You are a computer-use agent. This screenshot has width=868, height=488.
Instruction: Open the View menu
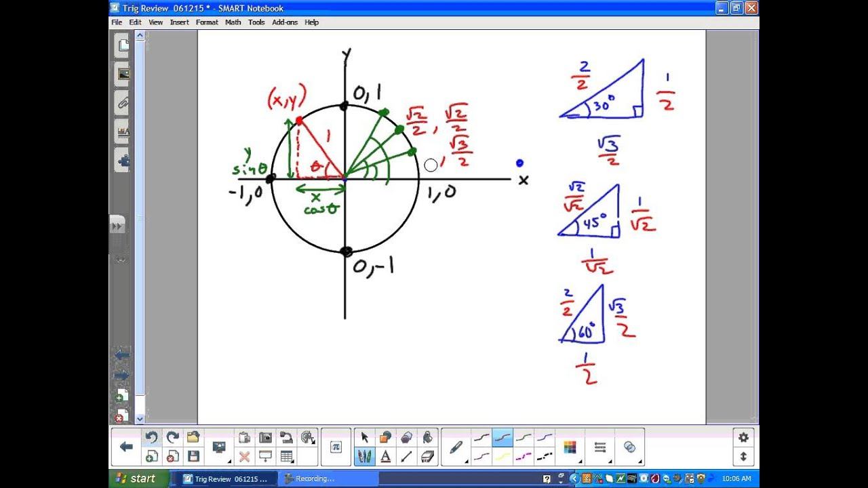pos(156,22)
